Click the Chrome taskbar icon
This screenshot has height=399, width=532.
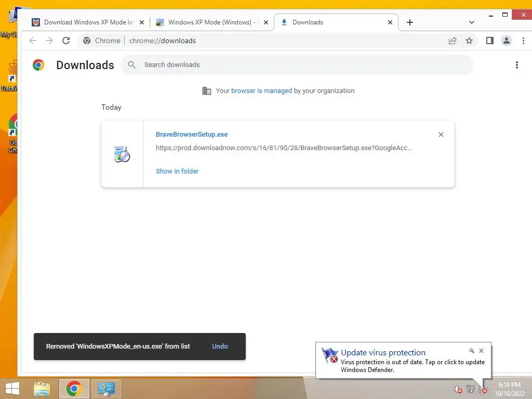[x=74, y=389]
